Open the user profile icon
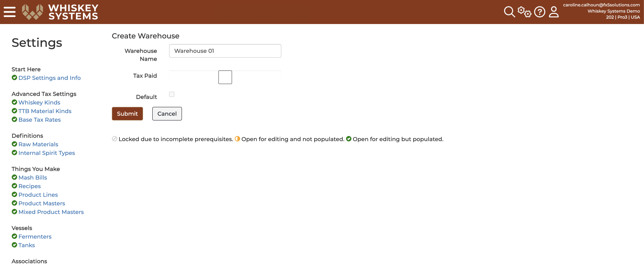Image resolution: width=644 pixels, height=265 pixels. (554, 12)
